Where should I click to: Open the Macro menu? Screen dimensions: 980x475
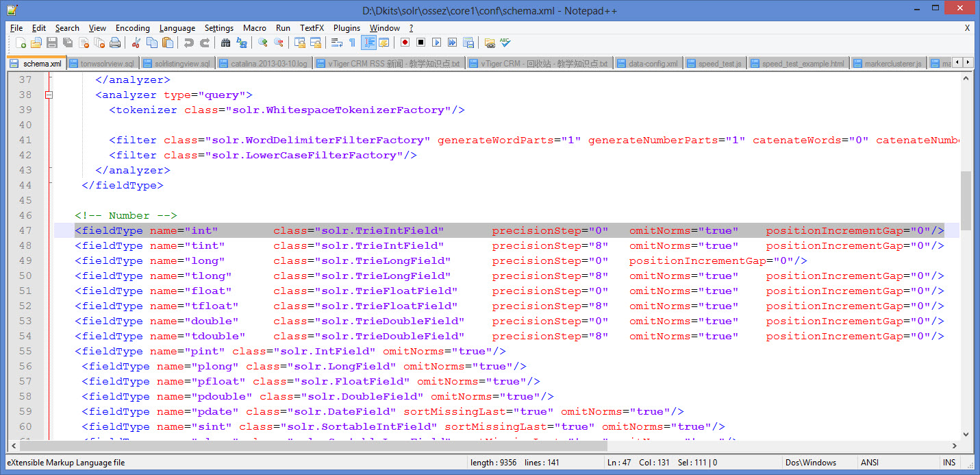click(255, 28)
